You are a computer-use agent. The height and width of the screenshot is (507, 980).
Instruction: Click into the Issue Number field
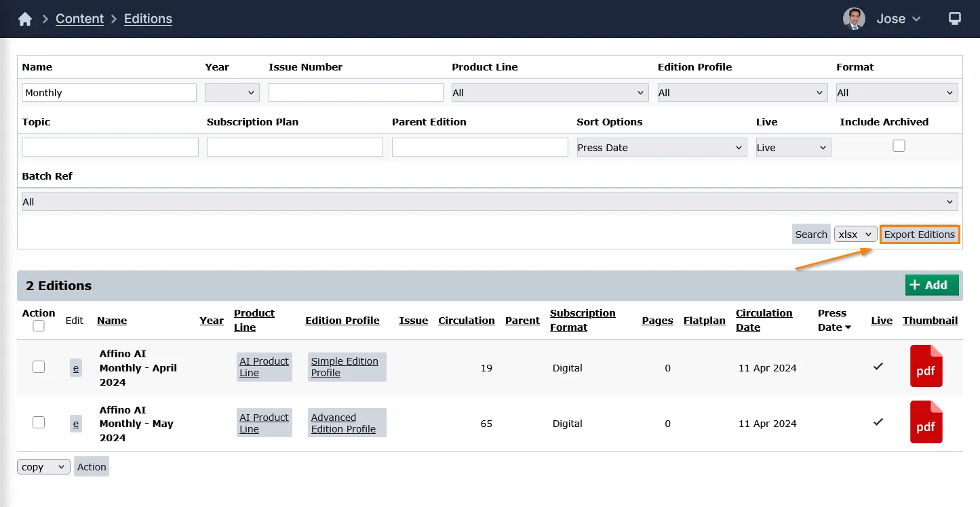(x=355, y=93)
